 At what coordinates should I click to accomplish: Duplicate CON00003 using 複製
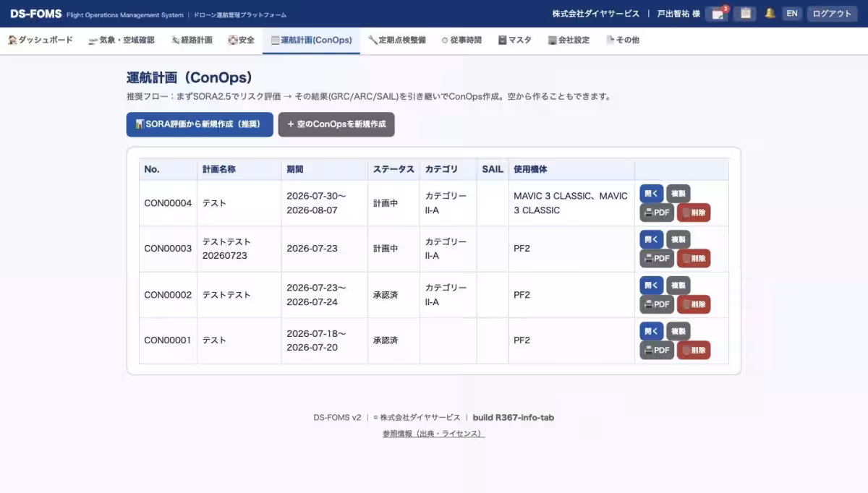click(678, 239)
